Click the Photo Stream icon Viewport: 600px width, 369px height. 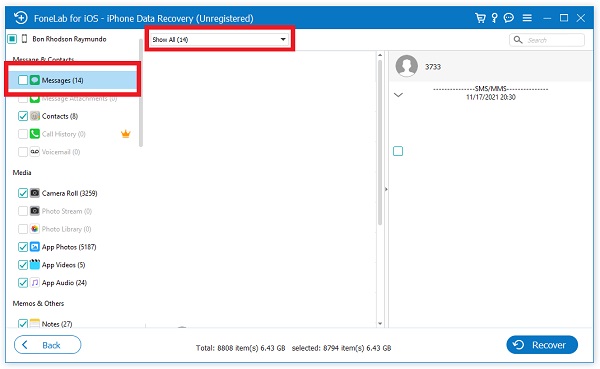click(35, 211)
